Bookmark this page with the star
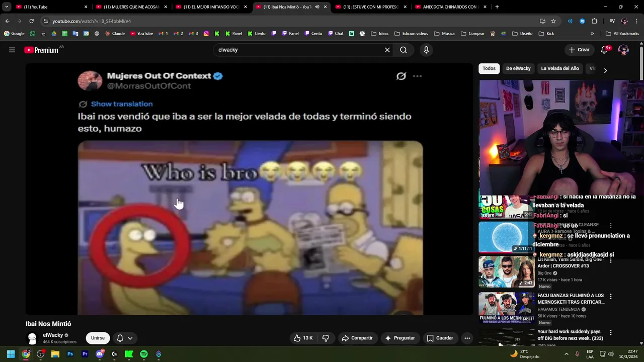 tap(553, 21)
